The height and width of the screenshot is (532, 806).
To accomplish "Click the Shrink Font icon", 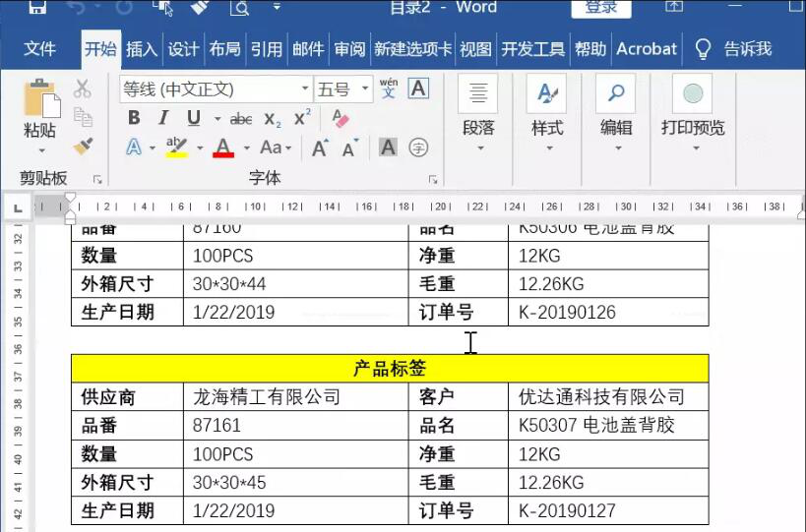I will click(x=350, y=148).
